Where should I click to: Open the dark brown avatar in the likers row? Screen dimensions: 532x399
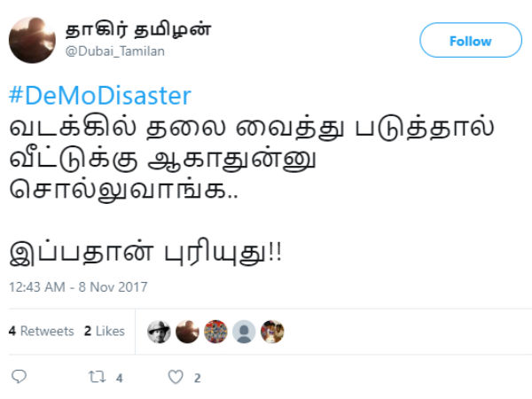187,332
